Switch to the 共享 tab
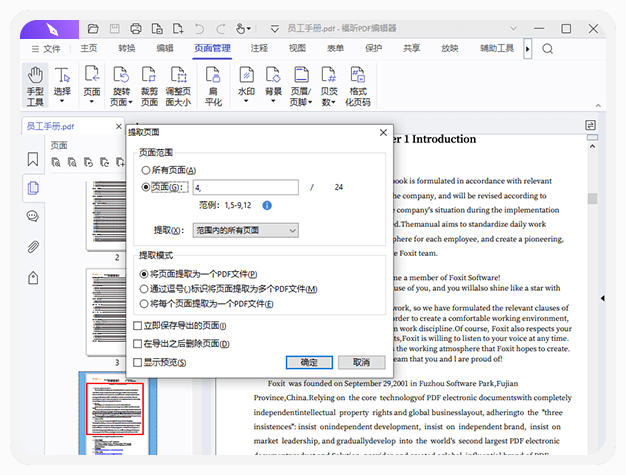The image size is (626, 475). [411, 48]
